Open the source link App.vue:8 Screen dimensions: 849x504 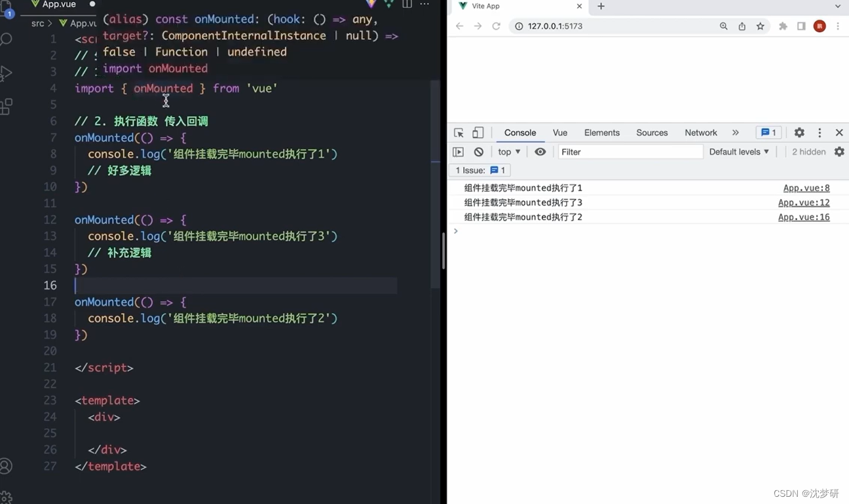point(806,189)
